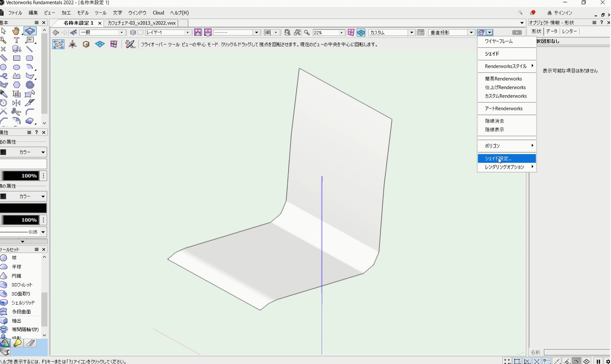
Task: Click the サインイン sign-in button
Action: (560, 13)
